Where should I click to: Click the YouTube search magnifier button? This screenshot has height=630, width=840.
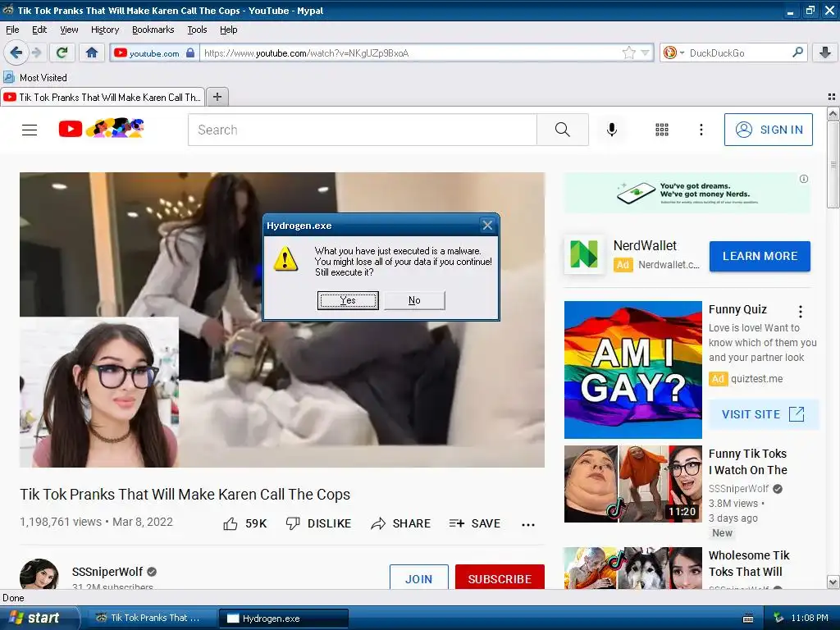coord(562,130)
